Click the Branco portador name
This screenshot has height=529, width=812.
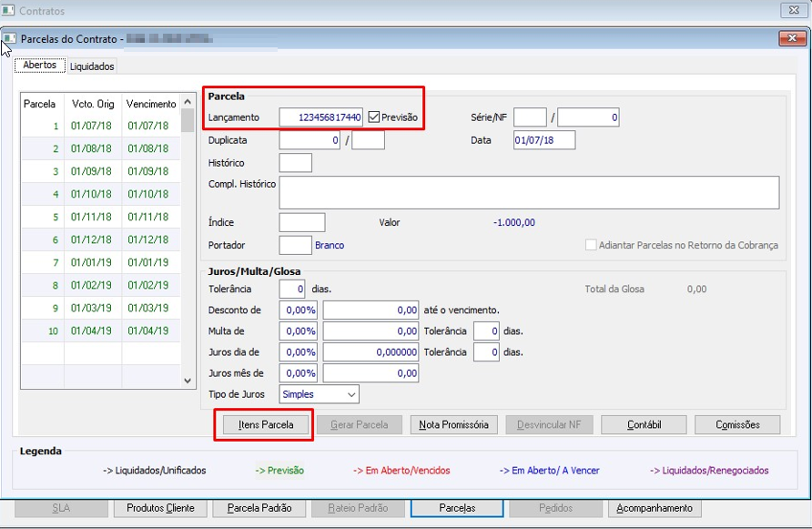pyautogui.click(x=330, y=245)
